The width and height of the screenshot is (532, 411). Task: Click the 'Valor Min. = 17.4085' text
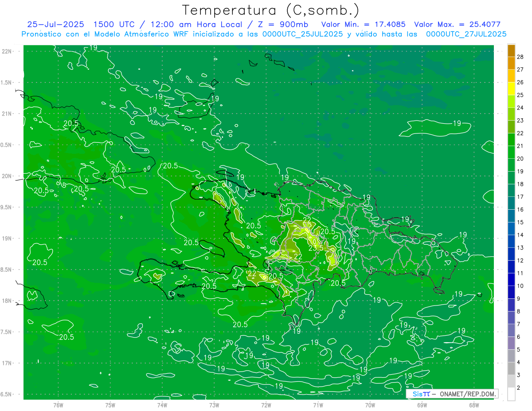[364, 25]
